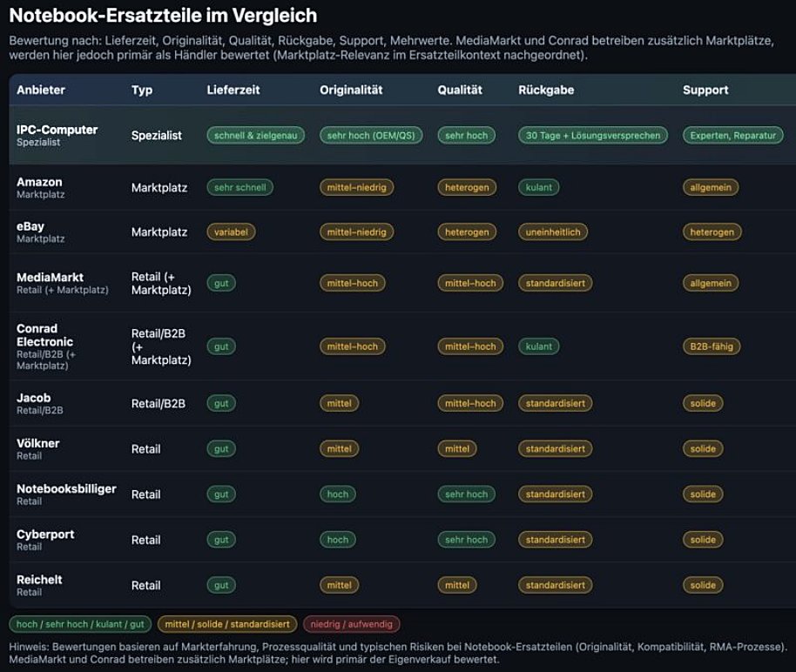Click the Amazon vendor name
Screen dimensions: 796x672
[39, 182]
